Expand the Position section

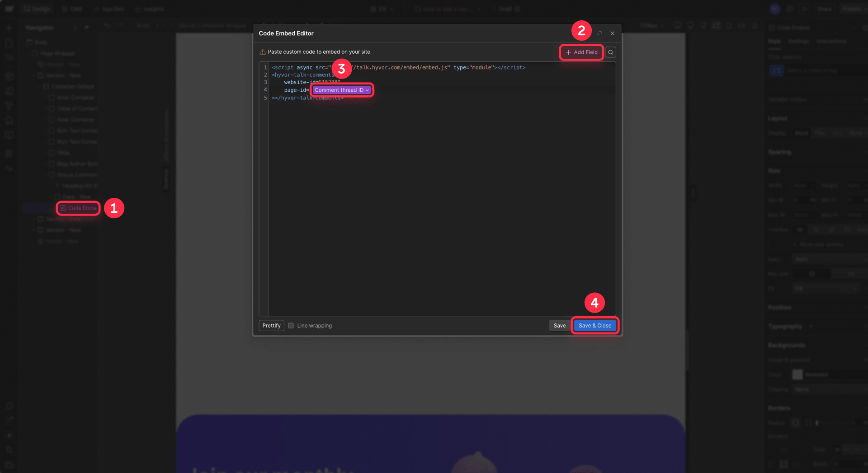coord(779,308)
